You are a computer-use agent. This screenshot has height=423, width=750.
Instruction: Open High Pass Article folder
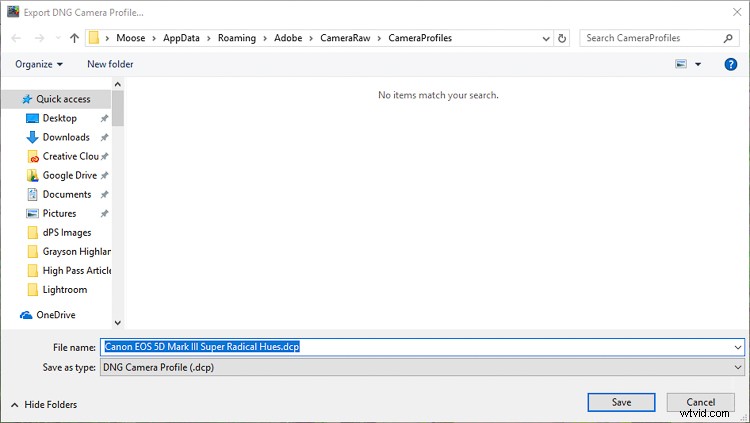pos(77,271)
